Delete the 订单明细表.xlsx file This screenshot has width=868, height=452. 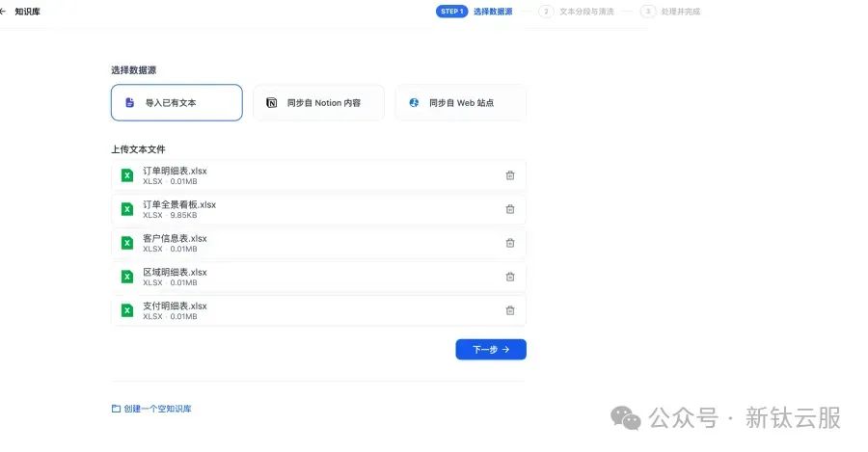click(x=510, y=175)
